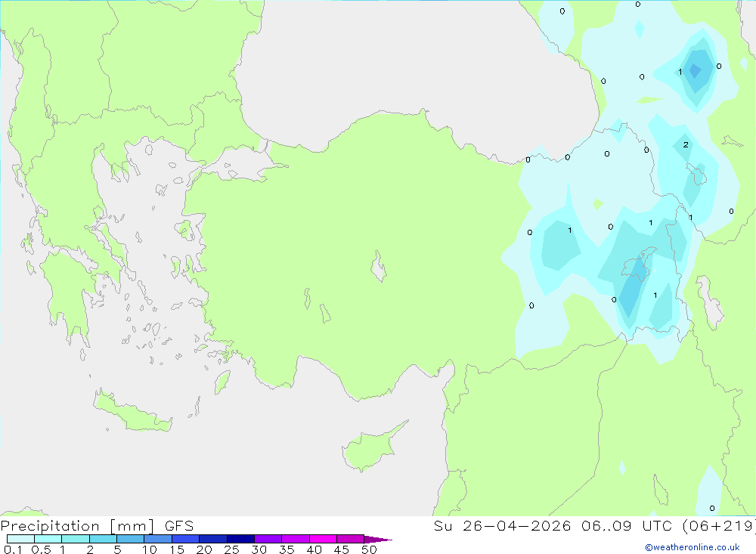This screenshot has height=554, width=756.
Task: Open the weatheronline.co.uk copyright link
Action: 692,547
